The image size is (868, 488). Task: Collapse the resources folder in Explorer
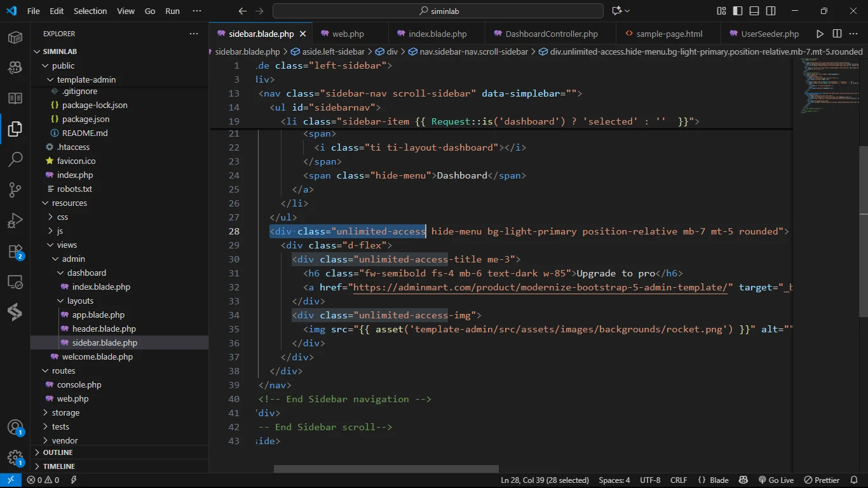[69, 203]
